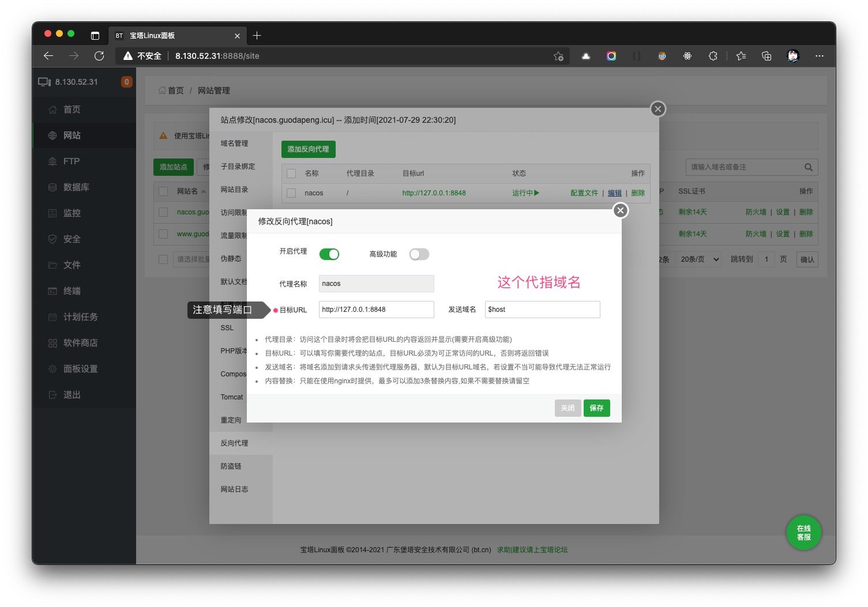This screenshot has width=868, height=607.
Task: Click the 目标URL input field
Action: pyautogui.click(x=376, y=310)
